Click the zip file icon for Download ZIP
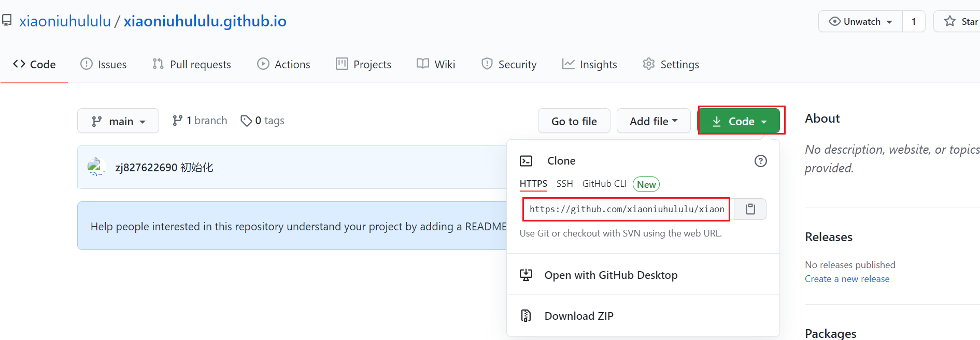Screen dimensions: 980x340 [x=526, y=316]
